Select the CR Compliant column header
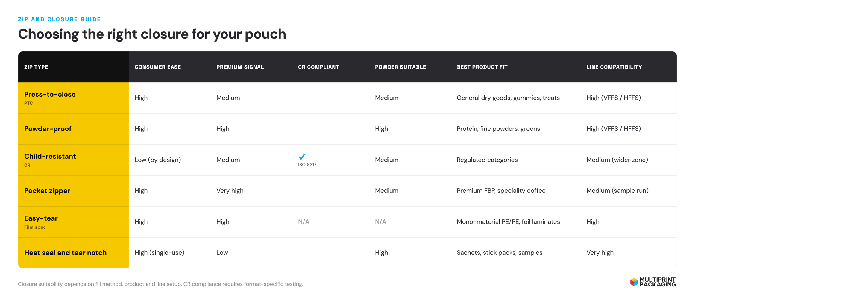Image resolution: width=868 pixels, height=302 pixels. pos(318,67)
